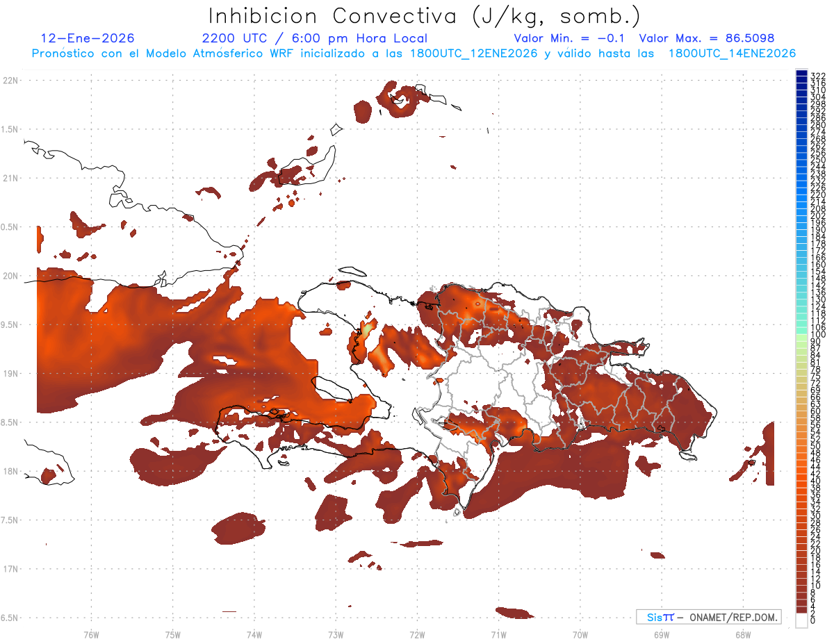Click the '75W' longitude label
The image size is (834, 644).
pyautogui.click(x=173, y=634)
